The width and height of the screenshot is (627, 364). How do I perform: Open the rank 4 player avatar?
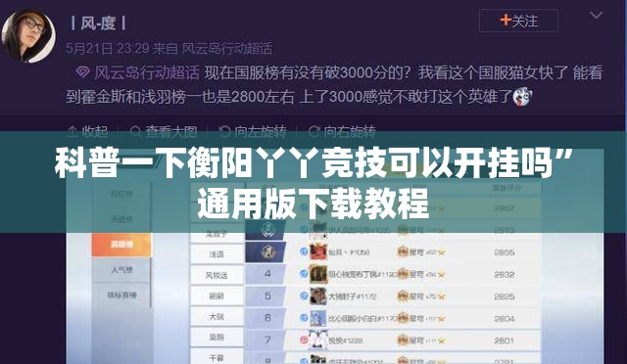318,274
